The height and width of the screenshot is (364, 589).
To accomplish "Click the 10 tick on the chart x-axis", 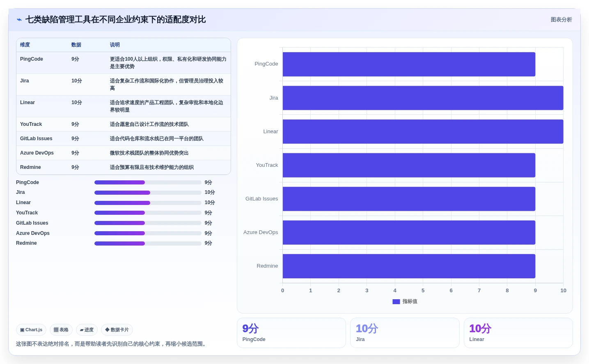I will pyautogui.click(x=563, y=290).
